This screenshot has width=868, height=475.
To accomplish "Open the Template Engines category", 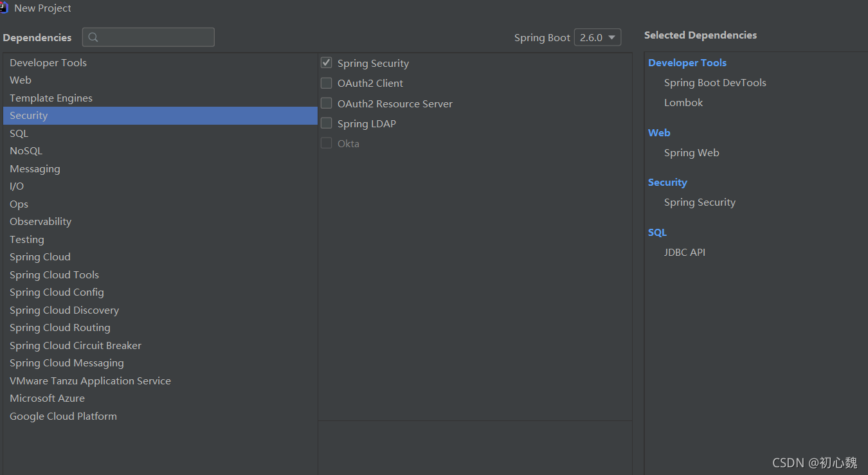I will pos(160,98).
